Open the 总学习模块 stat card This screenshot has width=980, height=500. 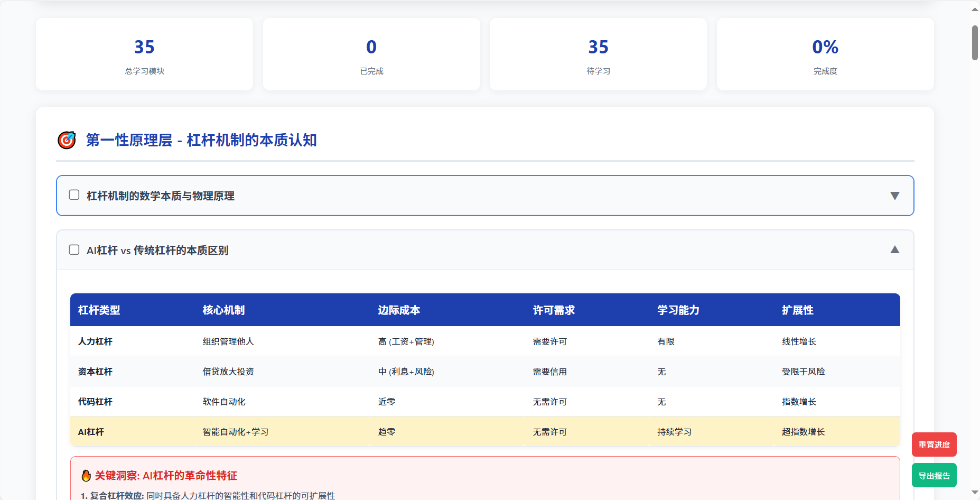tap(144, 54)
